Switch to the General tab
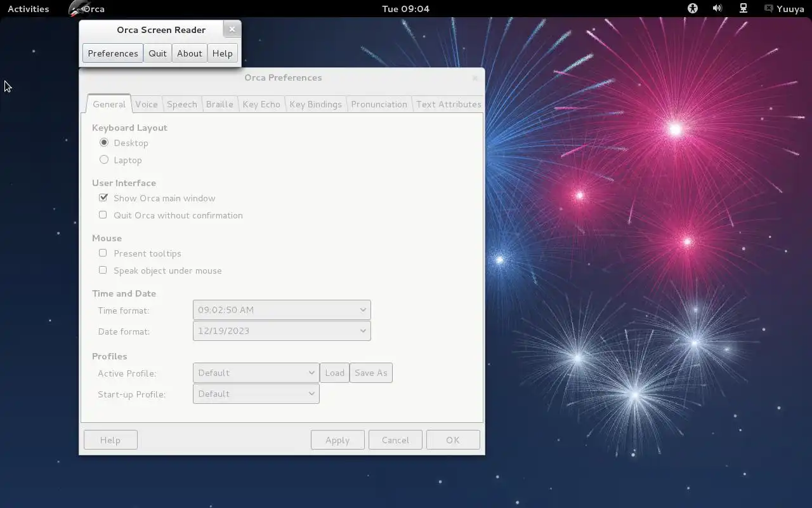812x508 pixels. [109, 104]
